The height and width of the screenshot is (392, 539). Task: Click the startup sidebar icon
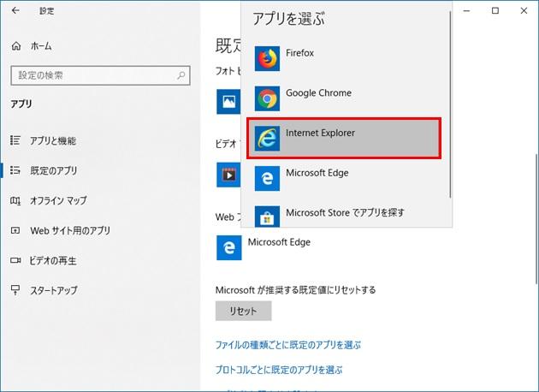(15, 290)
